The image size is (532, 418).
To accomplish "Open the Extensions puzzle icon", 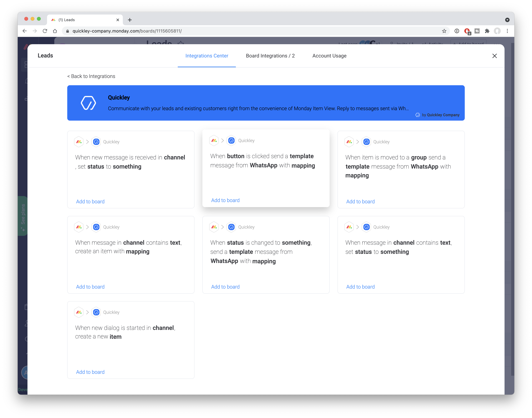I will 487,31.
